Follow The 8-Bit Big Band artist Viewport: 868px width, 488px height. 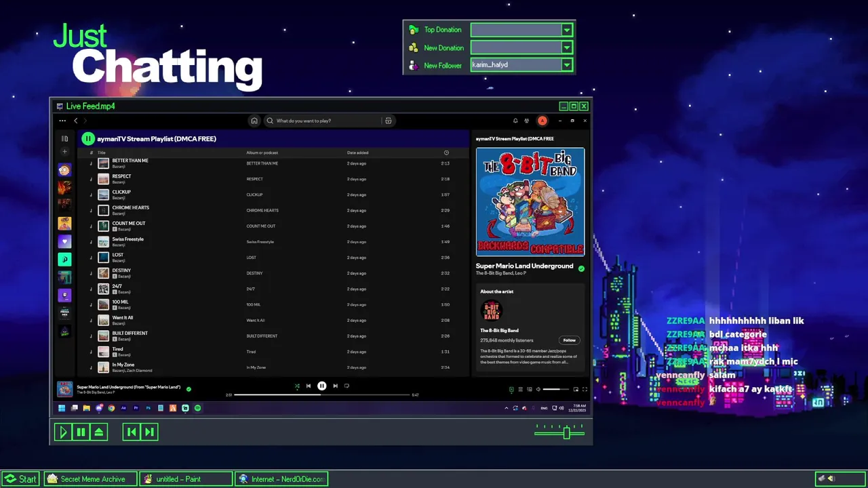pos(569,340)
